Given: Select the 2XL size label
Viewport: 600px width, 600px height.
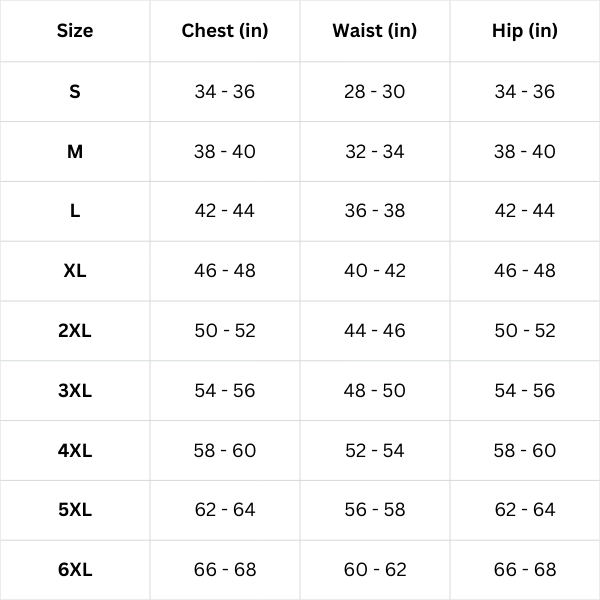Looking at the screenshot, I should tap(75, 331).
